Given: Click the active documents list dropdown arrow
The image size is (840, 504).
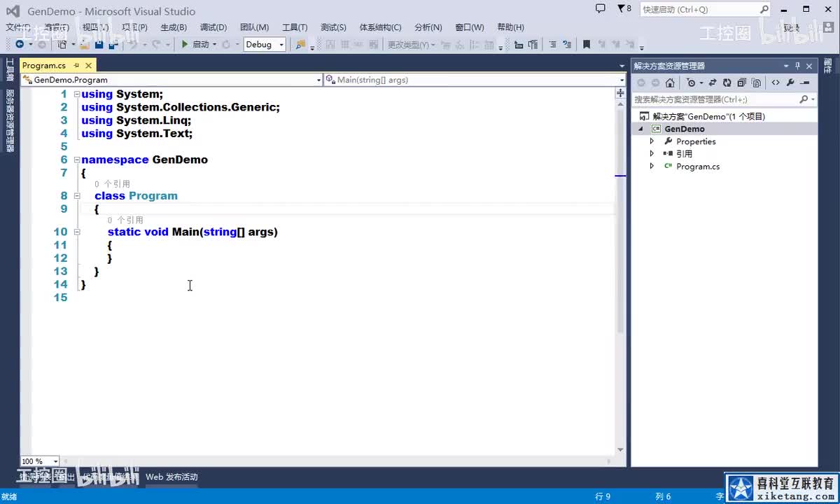Looking at the screenshot, I should coord(622,66).
